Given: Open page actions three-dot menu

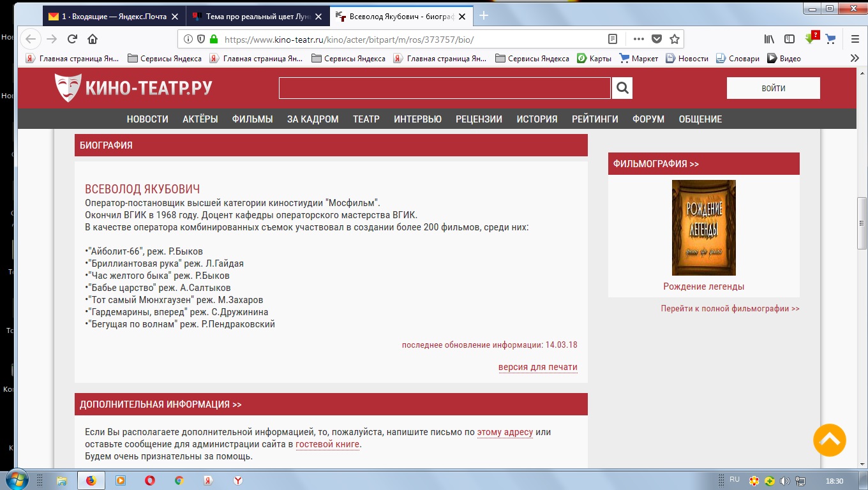Looking at the screenshot, I should coord(639,39).
